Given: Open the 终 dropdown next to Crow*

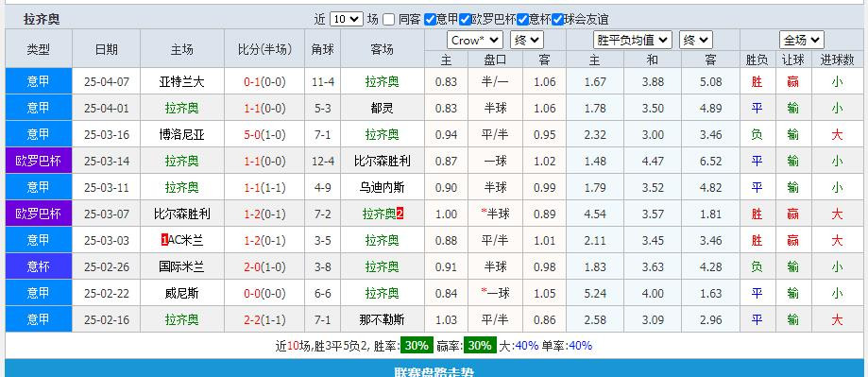Looking at the screenshot, I should click(x=527, y=40).
